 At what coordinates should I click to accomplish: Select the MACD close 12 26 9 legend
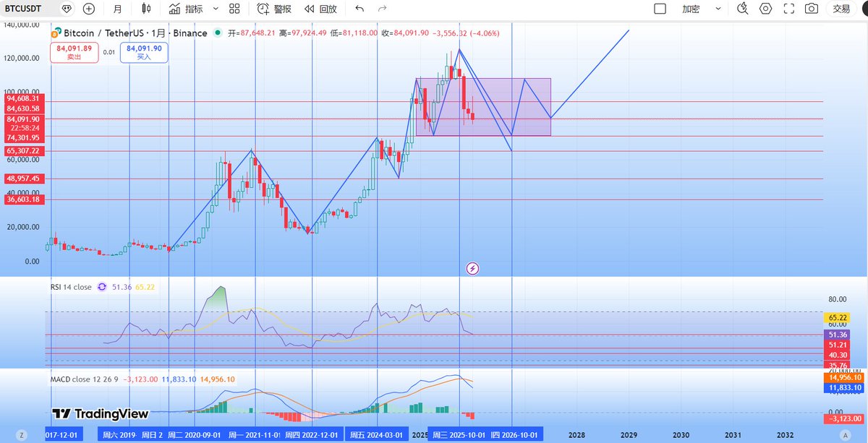click(x=85, y=379)
